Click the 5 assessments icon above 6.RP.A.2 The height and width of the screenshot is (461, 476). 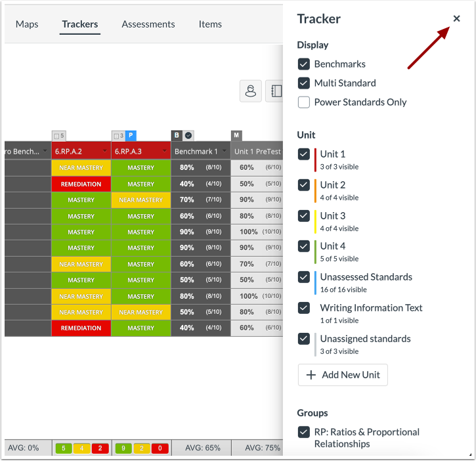tap(59, 136)
